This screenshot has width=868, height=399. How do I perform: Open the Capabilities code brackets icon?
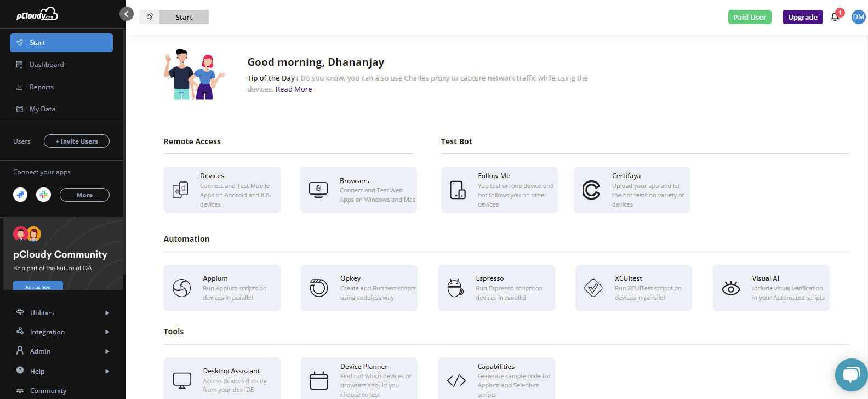coord(456,380)
